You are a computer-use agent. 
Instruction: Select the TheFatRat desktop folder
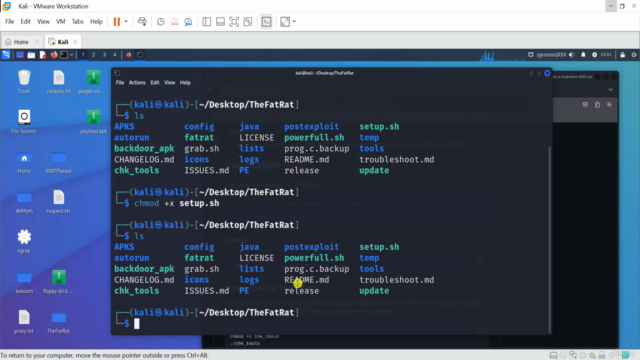pyautogui.click(x=58, y=322)
